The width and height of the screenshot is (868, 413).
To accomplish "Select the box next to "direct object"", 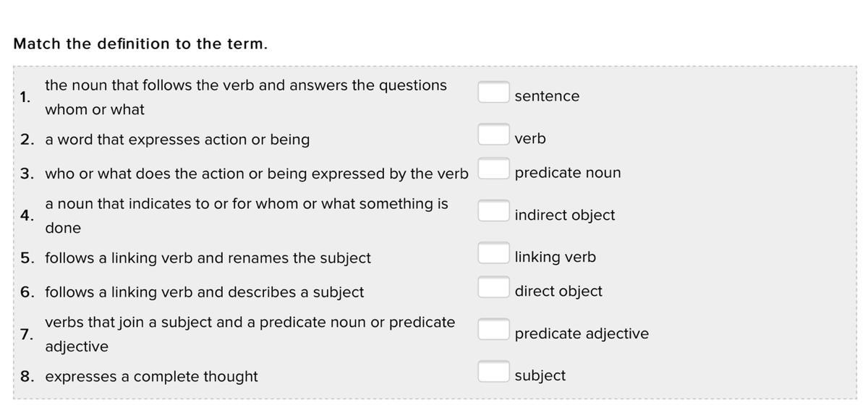I will [493, 287].
